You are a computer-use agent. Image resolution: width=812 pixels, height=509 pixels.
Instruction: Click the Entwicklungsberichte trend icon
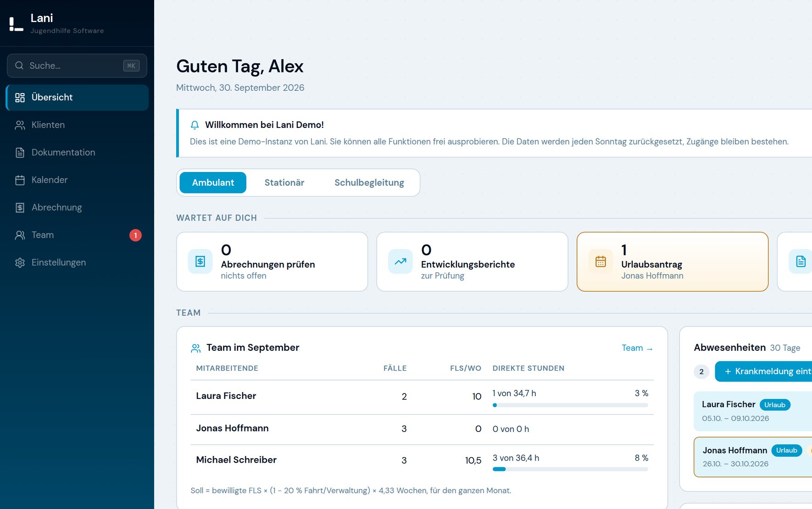(400, 261)
